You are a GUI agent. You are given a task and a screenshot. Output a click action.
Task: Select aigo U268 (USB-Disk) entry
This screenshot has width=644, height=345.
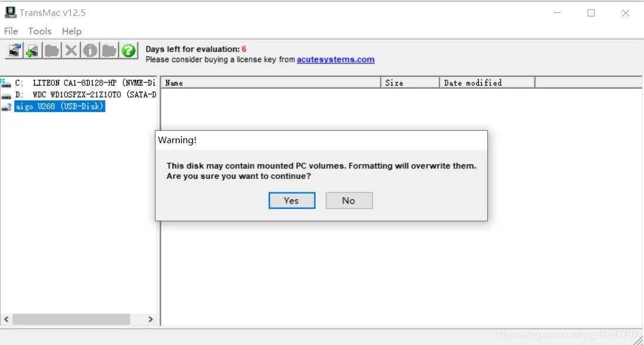[59, 107]
